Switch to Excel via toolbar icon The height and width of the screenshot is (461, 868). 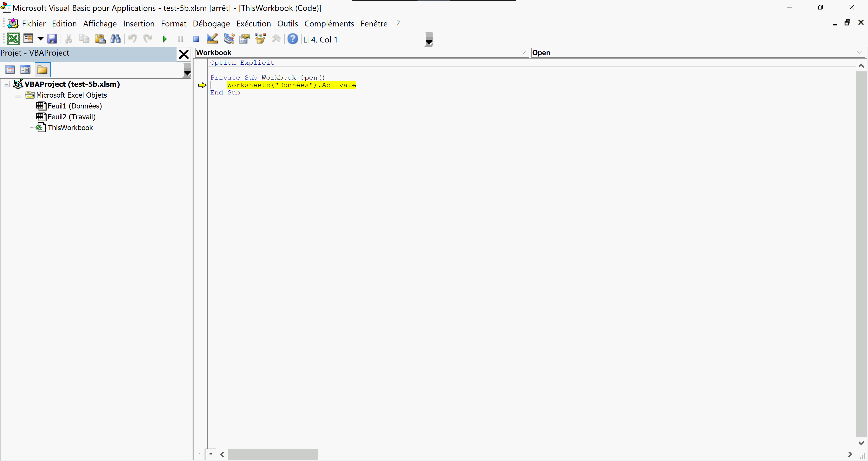click(x=13, y=39)
